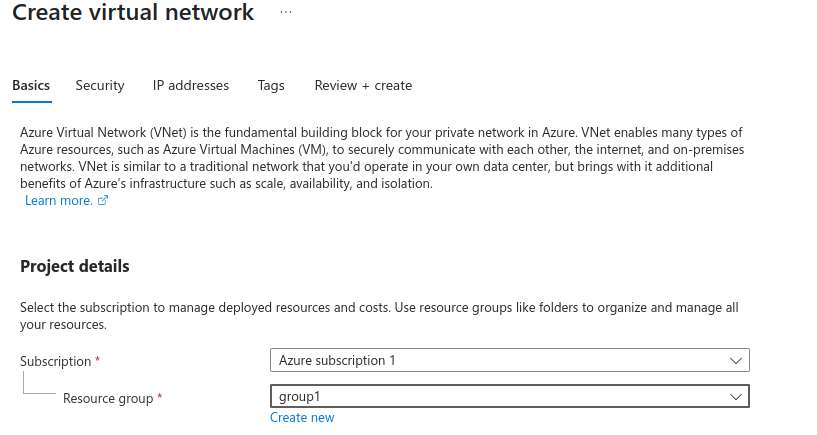The width and height of the screenshot is (817, 435).
Task: Follow the Learn more link
Action: 58,201
